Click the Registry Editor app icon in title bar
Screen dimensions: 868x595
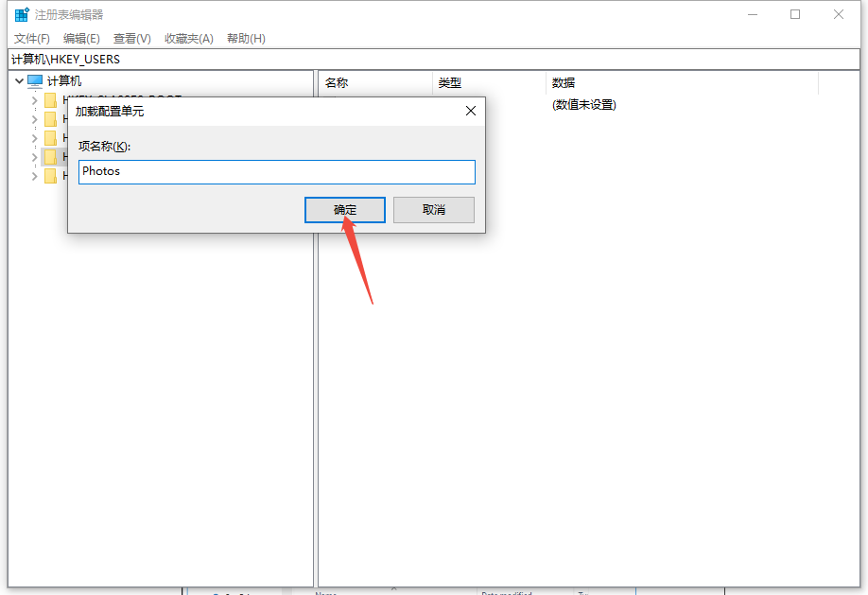click(x=21, y=14)
